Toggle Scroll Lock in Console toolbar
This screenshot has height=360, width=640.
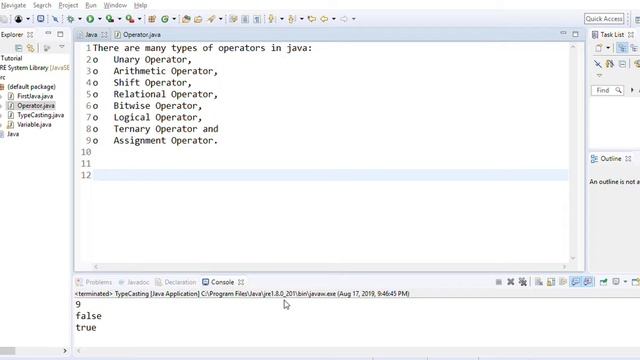(551, 282)
